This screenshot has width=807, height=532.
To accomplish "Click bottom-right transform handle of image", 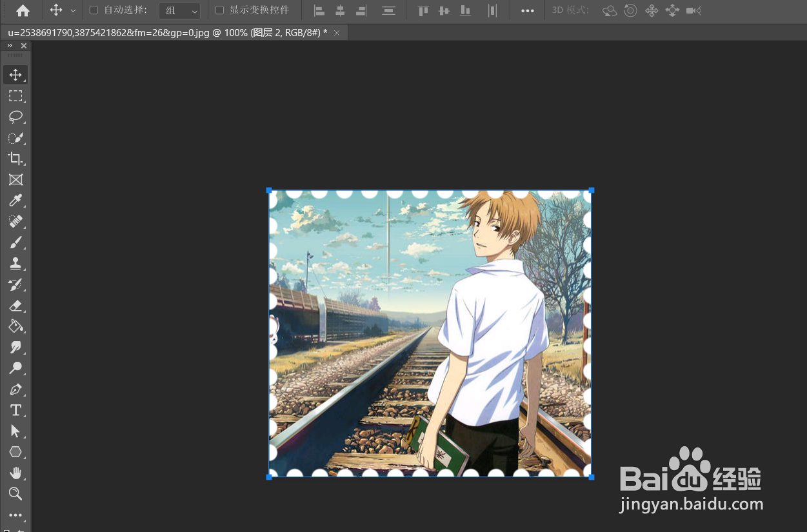I will tap(592, 477).
